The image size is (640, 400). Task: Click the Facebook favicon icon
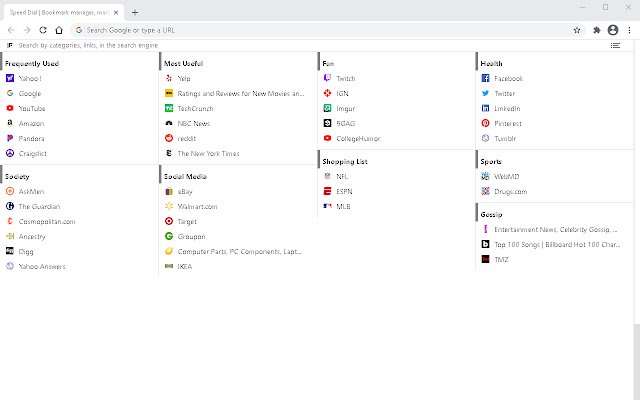[485, 78]
